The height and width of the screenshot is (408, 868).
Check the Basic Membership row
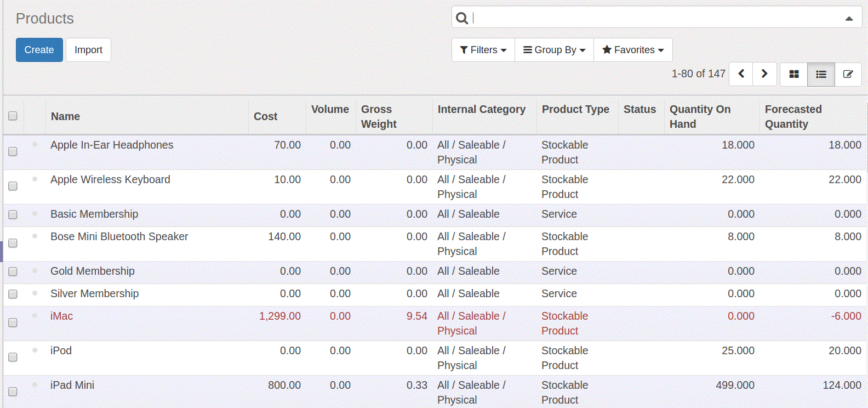click(x=13, y=214)
